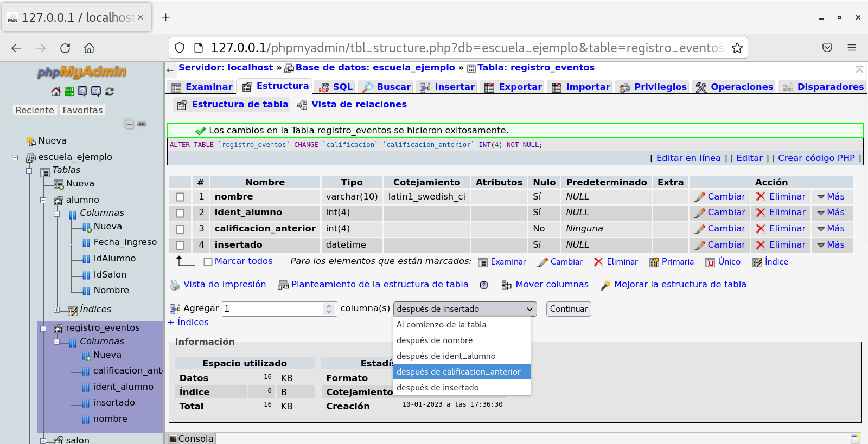Tick the calificacion_anterior row checkbox
This screenshot has width=868, height=444.
pos(180,229)
